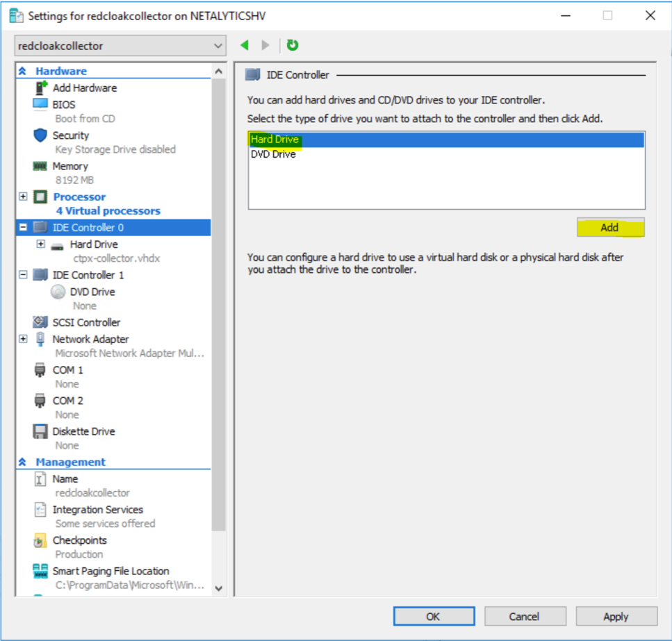Screen dimensions: 672x641
Task: Select Checkpoints in the tree
Action: tap(80, 540)
